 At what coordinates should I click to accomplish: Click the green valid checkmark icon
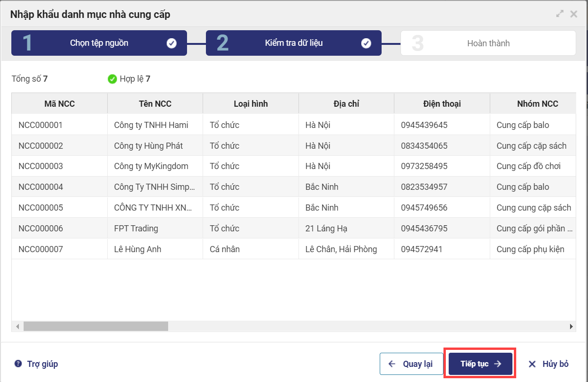112,79
